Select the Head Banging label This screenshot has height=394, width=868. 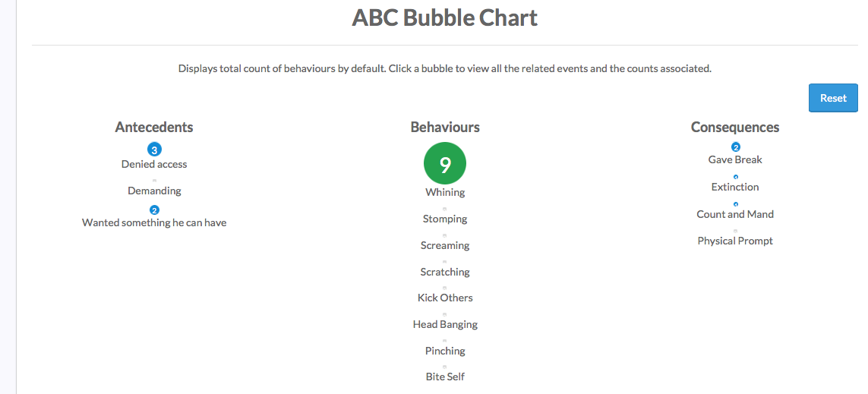click(x=445, y=324)
